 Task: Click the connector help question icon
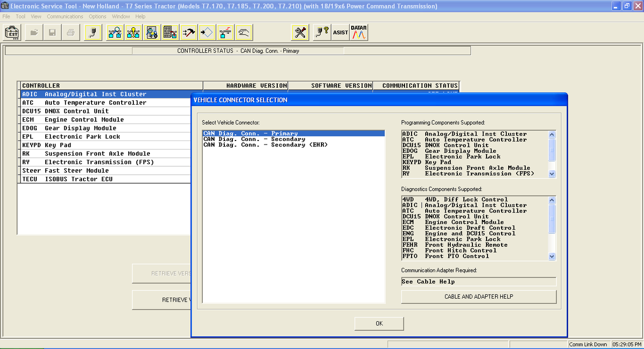(x=322, y=33)
